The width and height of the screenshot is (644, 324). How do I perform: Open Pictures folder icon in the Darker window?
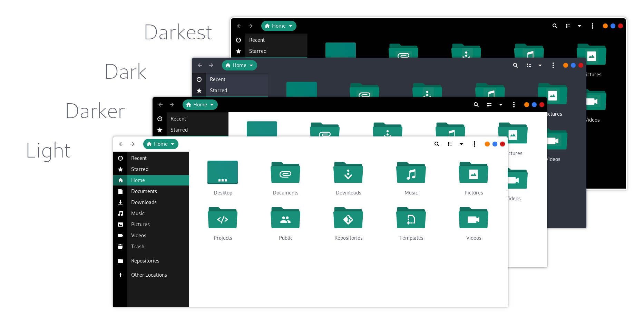point(513,133)
